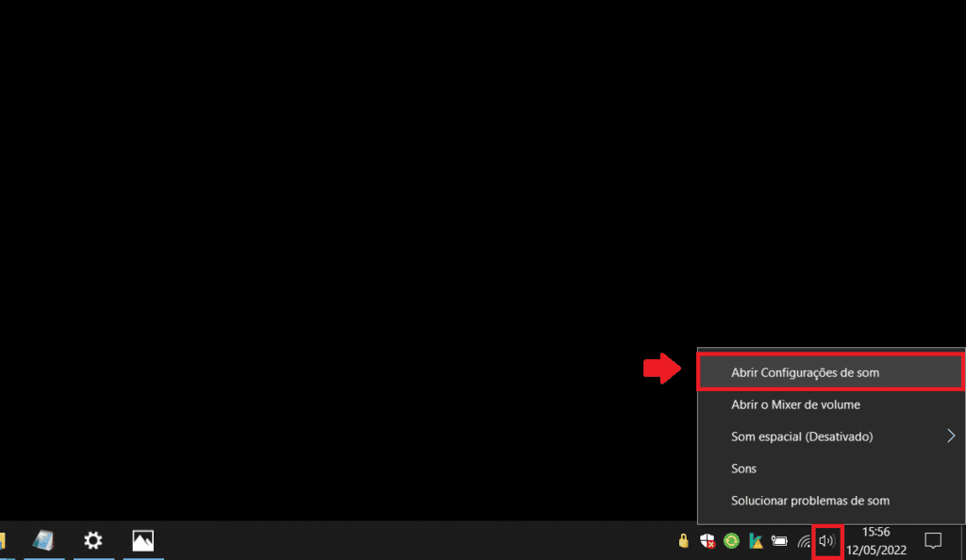Launch the Photos app from taskbar
The width and height of the screenshot is (966, 560).
pos(142,540)
